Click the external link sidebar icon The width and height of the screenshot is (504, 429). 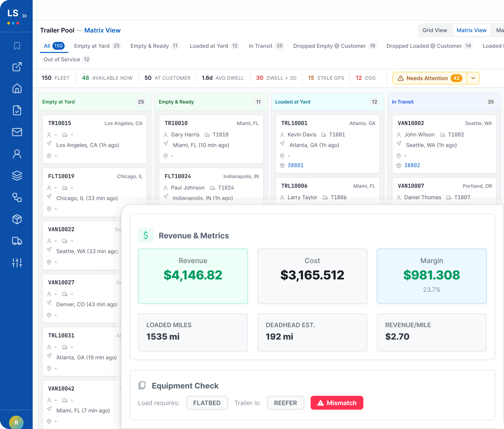pos(17,67)
